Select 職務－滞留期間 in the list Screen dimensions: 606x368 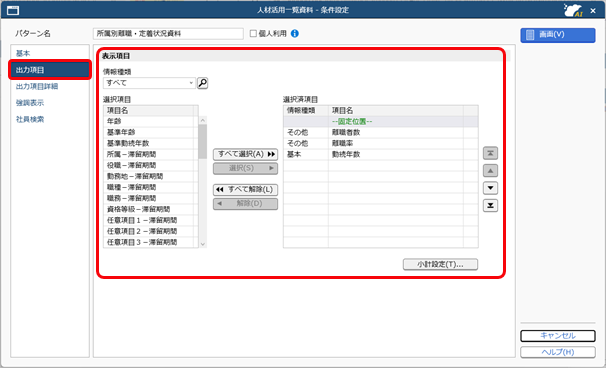pos(151,198)
